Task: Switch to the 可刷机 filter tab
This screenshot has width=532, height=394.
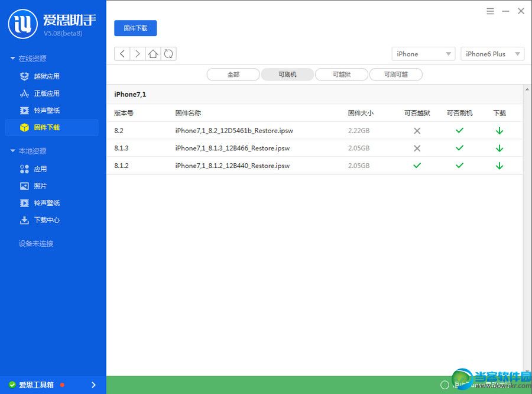Action: pyautogui.click(x=287, y=75)
